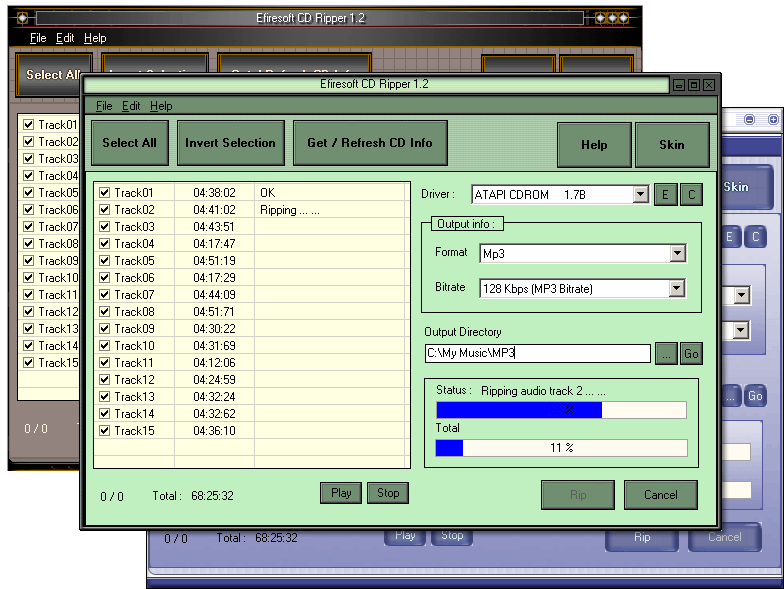Click the Output Directory text field
784x589 pixels.
point(538,354)
